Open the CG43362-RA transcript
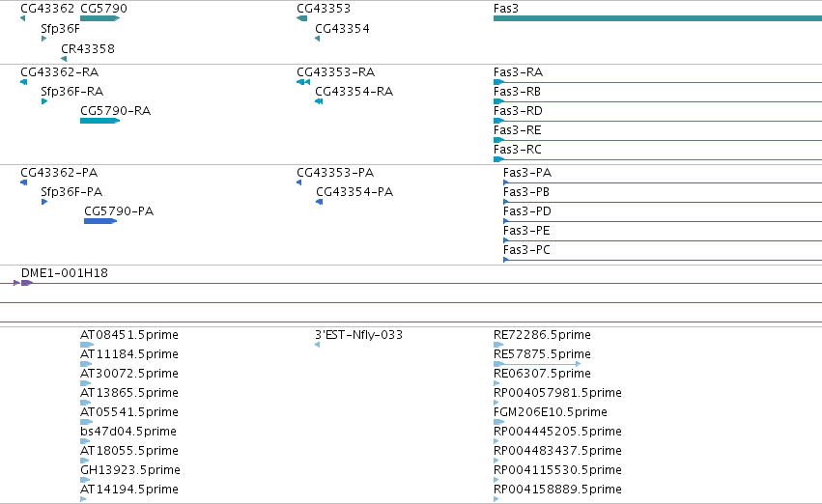Viewport: 822px width, 504px height. (59, 71)
